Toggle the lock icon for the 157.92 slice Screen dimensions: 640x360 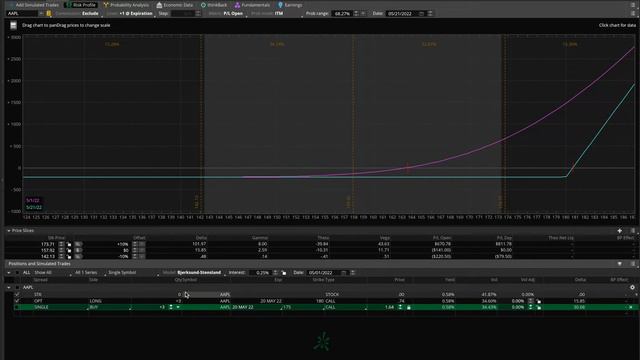click(69, 250)
